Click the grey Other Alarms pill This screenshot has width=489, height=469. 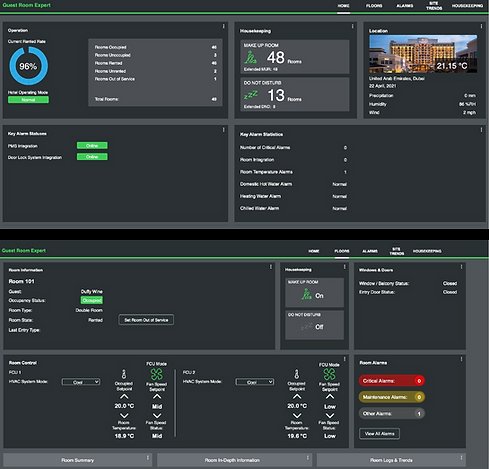pos(392,414)
